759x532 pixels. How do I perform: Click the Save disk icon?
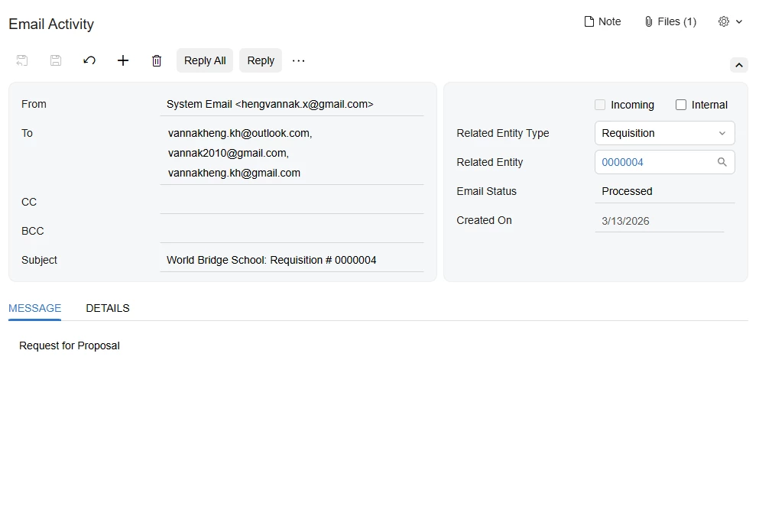(x=56, y=60)
